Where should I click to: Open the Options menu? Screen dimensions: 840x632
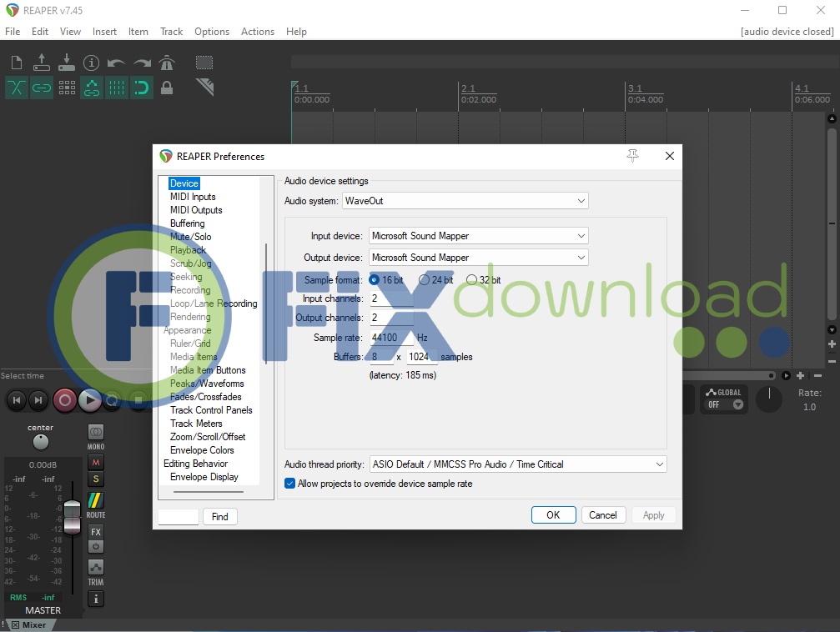pos(212,32)
